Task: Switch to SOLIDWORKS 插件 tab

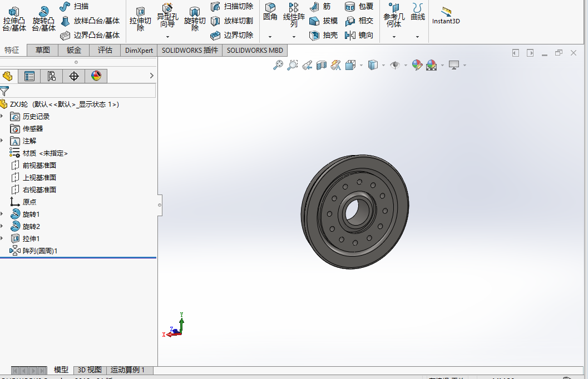Action: coord(190,50)
